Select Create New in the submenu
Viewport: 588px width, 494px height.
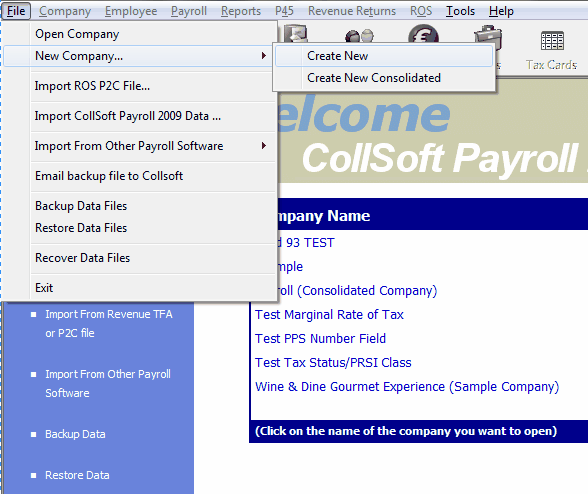tap(384, 56)
